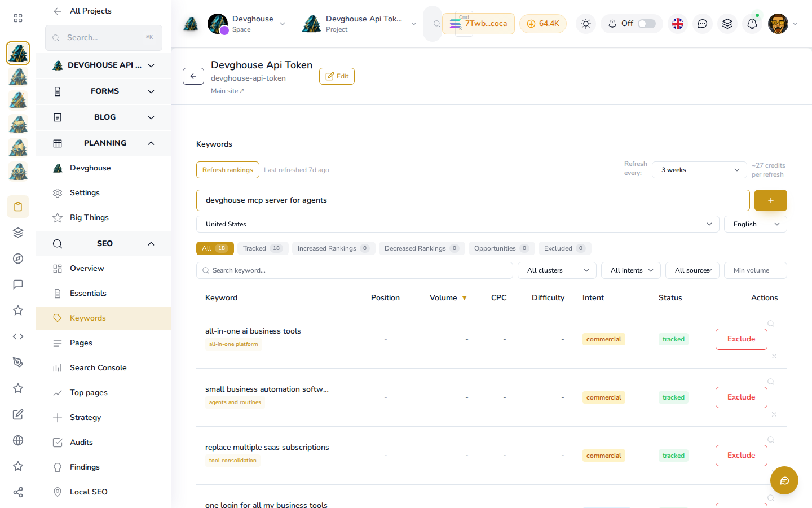
Task: Switch to the Opportunities tab
Action: (502, 248)
